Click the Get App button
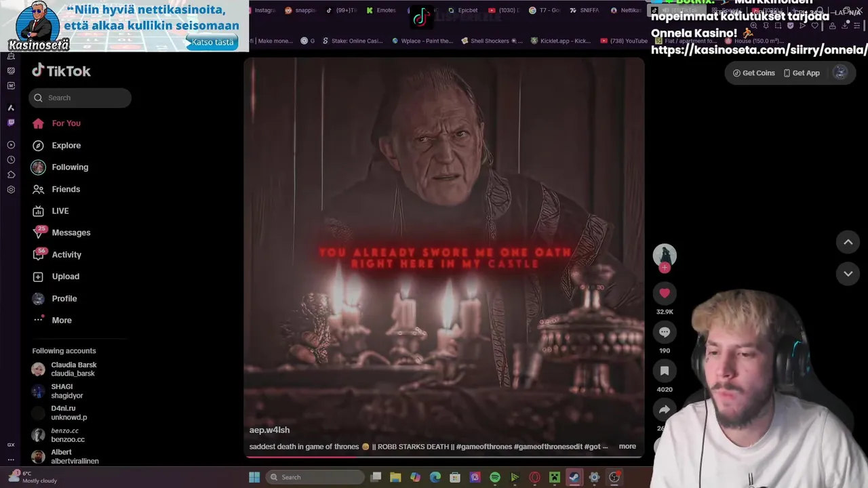 coord(801,73)
